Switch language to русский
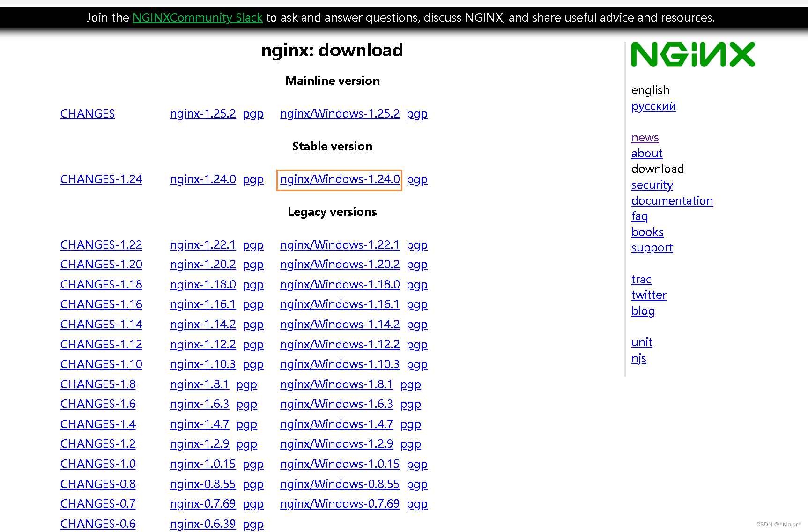 653,106
